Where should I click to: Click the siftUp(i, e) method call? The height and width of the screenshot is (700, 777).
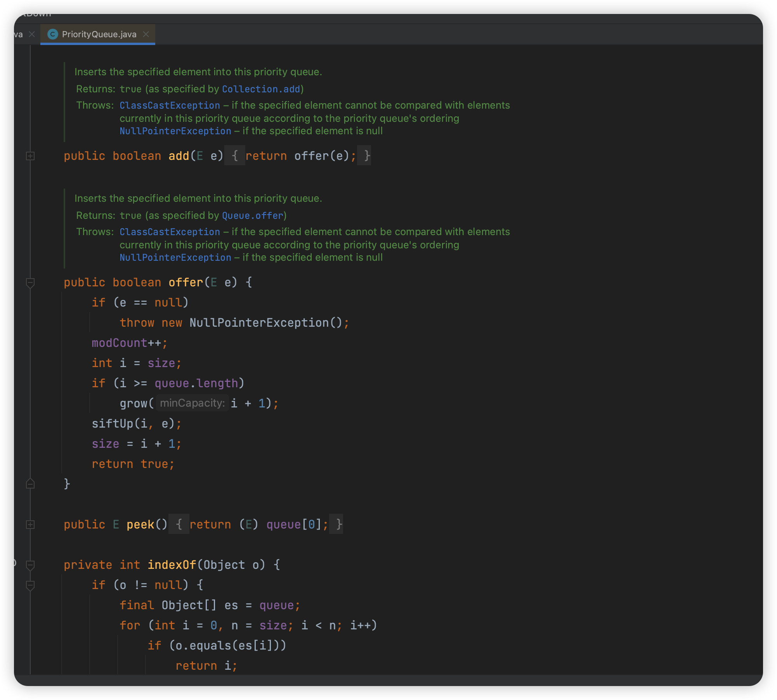pos(113,424)
